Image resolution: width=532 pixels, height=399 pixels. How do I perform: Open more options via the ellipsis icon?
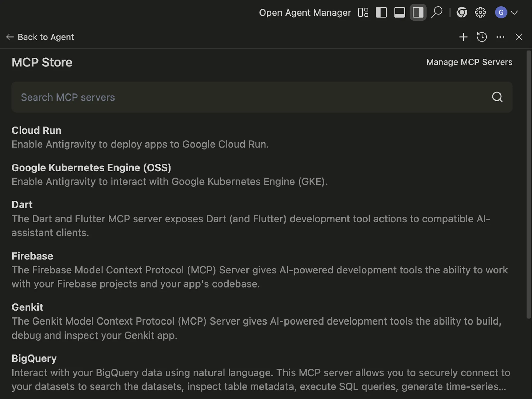(x=500, y=37)
